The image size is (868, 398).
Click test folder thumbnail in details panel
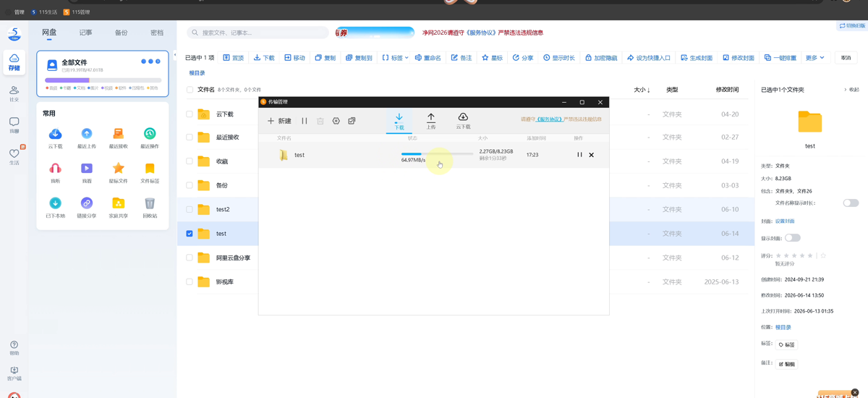[810, 122]
